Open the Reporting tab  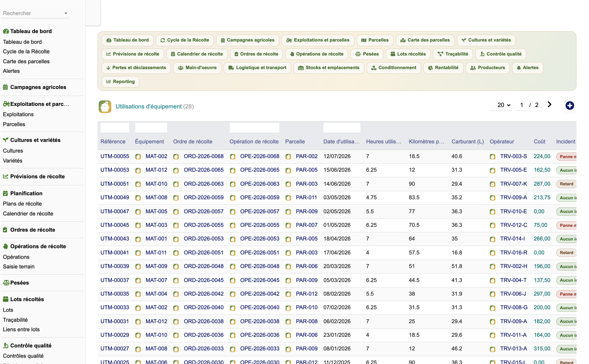[x=120, y=82]
